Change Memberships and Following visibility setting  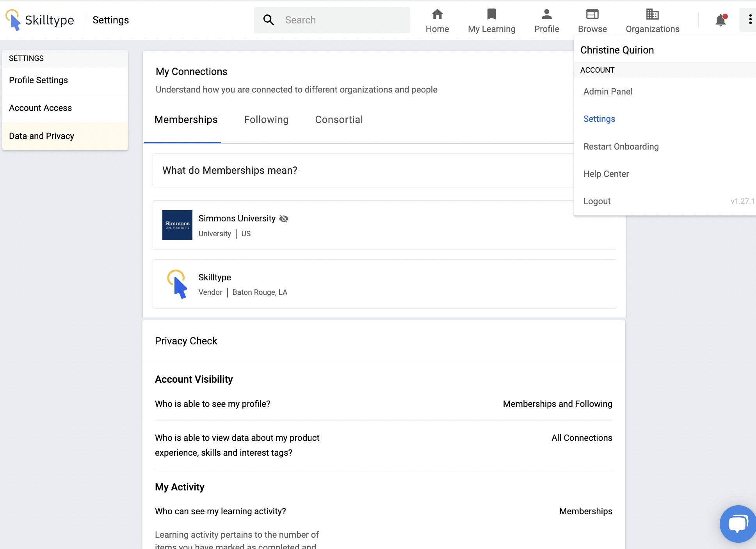coord(557,404)
